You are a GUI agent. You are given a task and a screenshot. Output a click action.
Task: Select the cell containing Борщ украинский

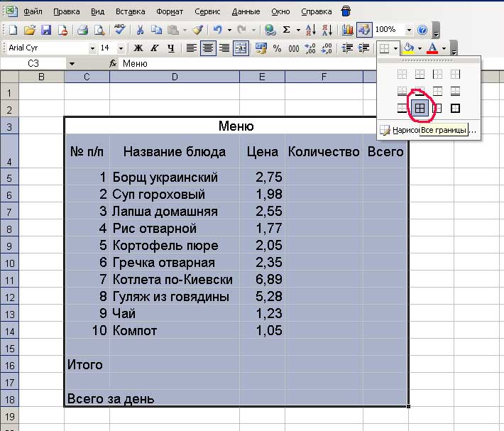coord(174,178)
